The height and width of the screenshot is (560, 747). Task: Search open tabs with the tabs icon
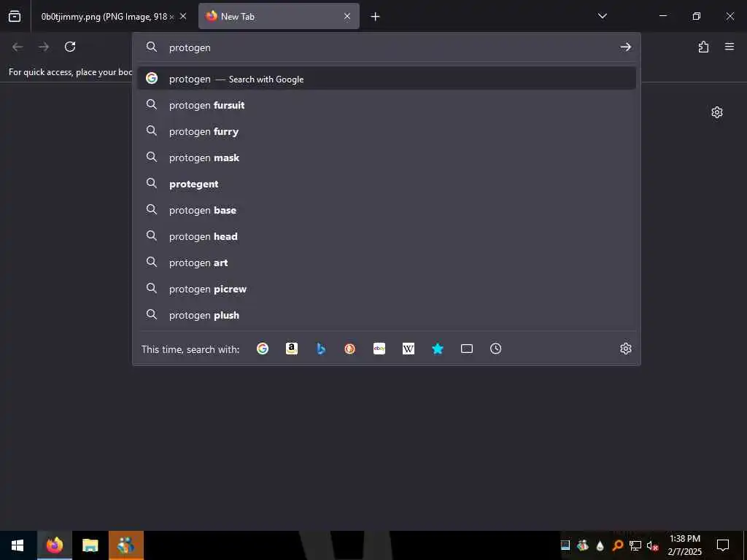(467, 349)
